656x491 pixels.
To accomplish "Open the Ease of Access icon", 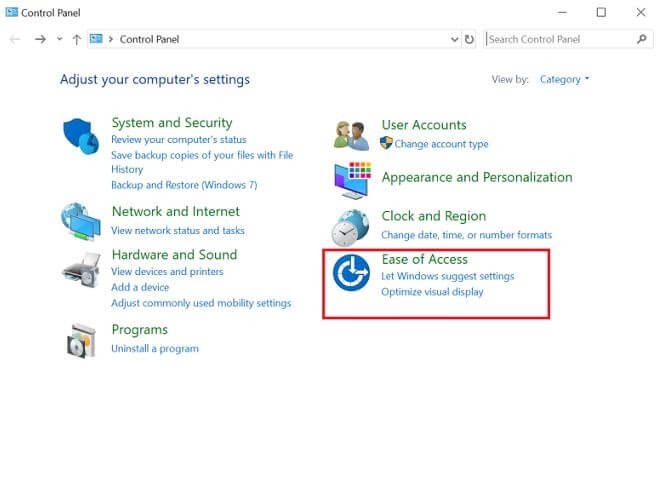I will click(351, 273).
